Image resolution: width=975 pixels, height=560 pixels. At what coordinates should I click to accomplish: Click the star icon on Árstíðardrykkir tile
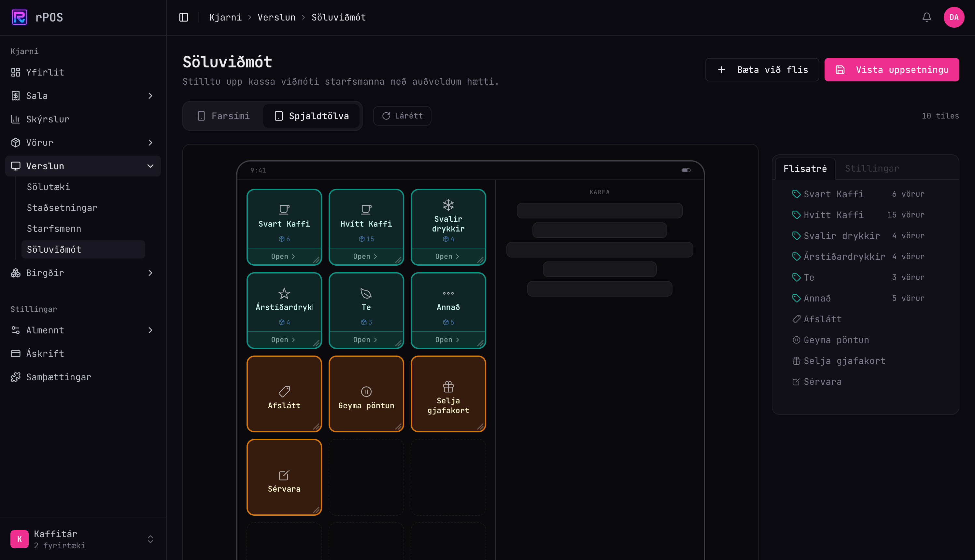(x=284, y=294)
